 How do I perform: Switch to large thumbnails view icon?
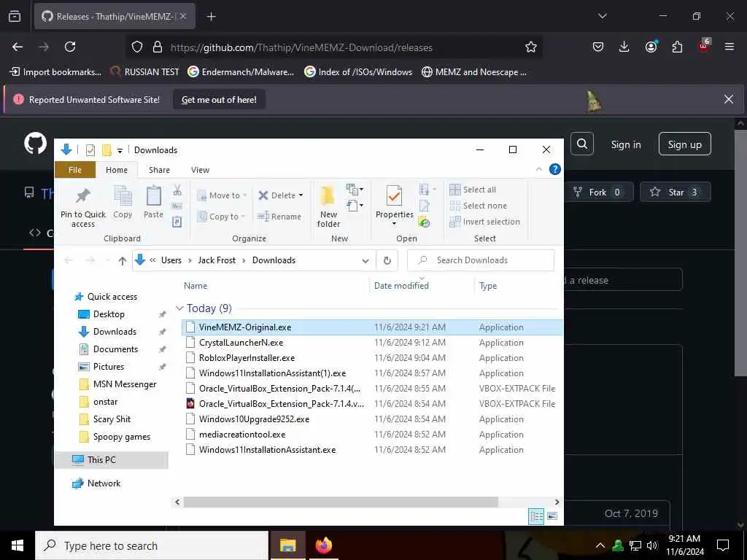tap(553, 516)
